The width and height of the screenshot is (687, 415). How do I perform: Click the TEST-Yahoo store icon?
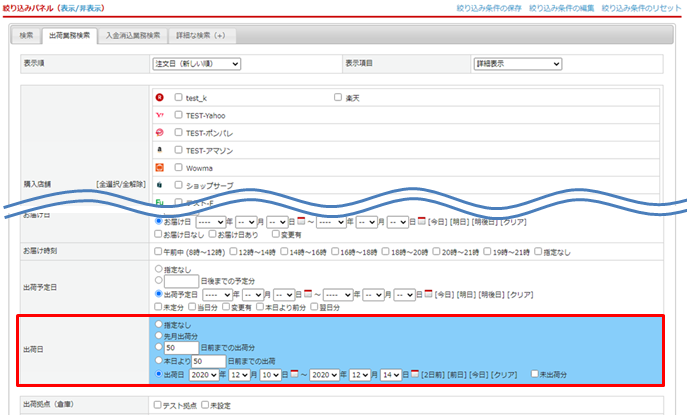coord(160,115)
